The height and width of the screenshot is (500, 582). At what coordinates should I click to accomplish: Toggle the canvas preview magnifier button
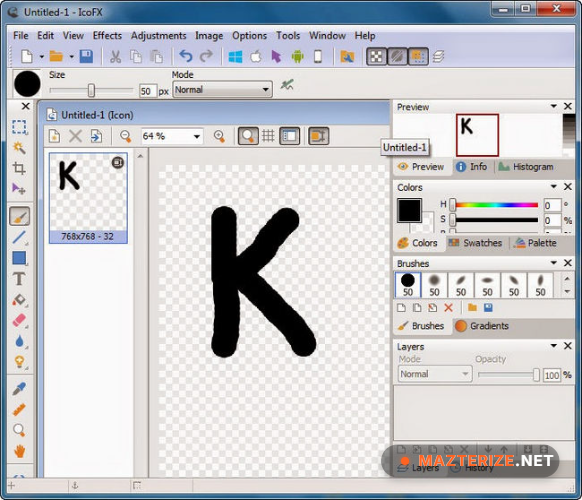click(x=248, y=136)
